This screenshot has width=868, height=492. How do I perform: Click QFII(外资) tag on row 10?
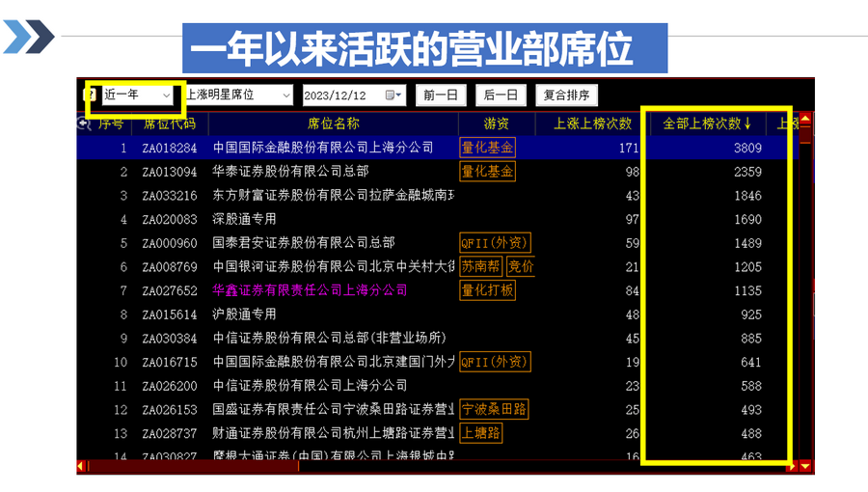pos(496,362)
